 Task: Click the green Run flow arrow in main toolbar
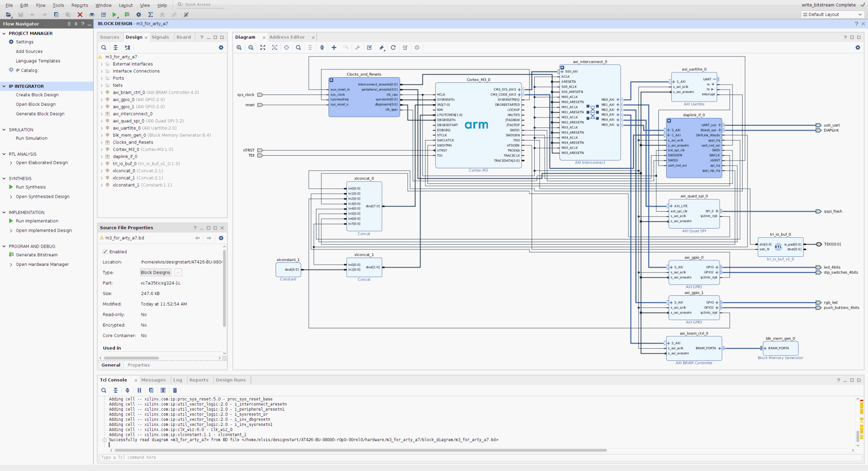115,14
